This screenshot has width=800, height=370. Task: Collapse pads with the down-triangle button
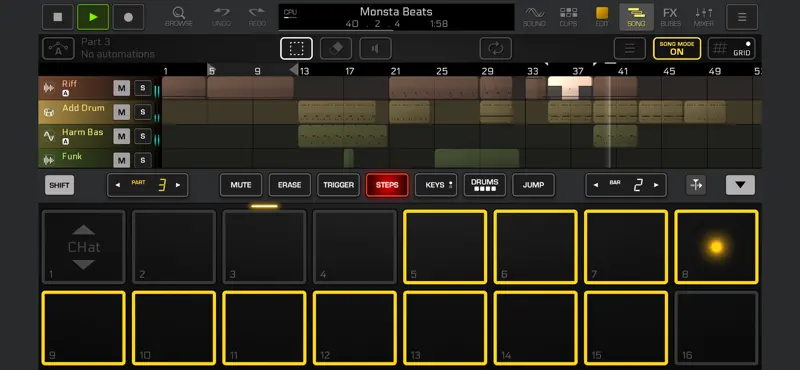(740, 185)
